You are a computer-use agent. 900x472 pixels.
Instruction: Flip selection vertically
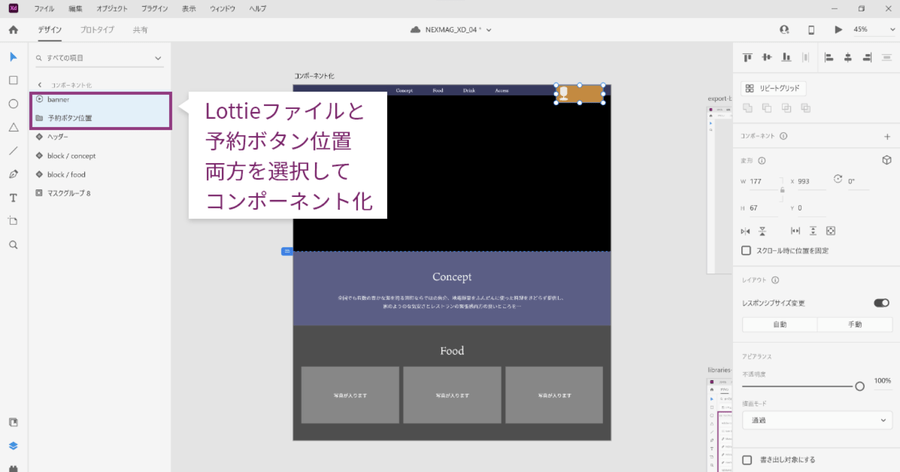coord(762,231)
